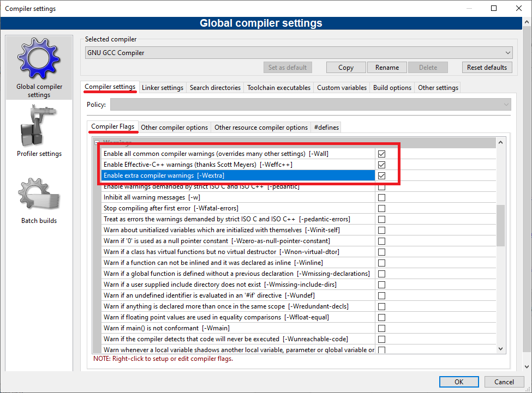The height and width of the screenshot is (393, 532).
Task: Select Other compiler options sub-tab
Action: coord(175,128)
